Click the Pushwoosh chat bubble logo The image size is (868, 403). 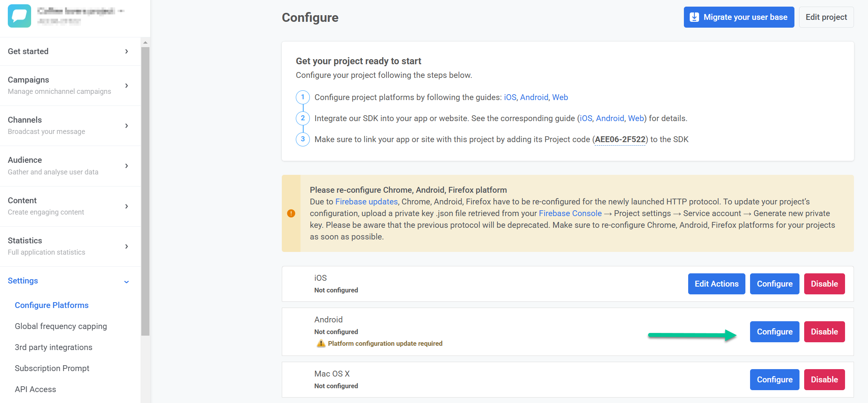tap(19, 16)
